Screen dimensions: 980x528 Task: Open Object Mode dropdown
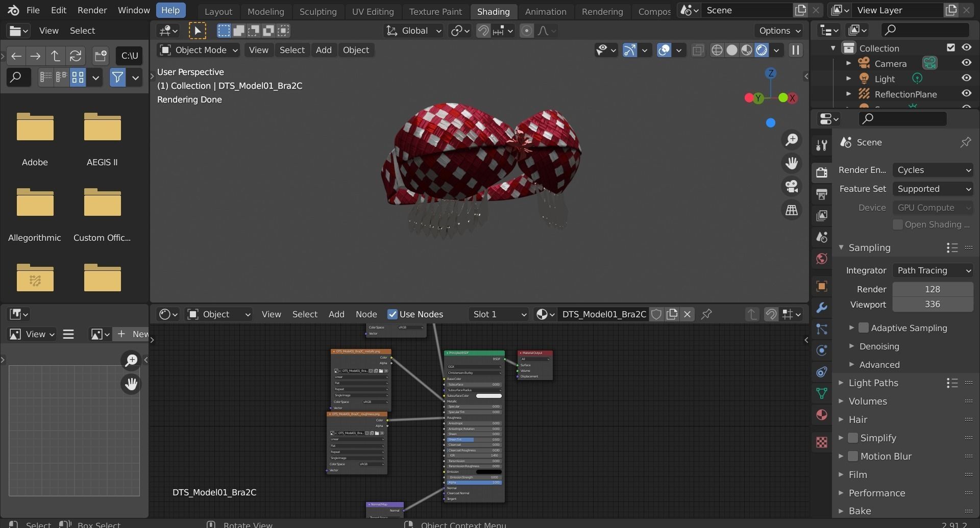click(x=199, y=50)
